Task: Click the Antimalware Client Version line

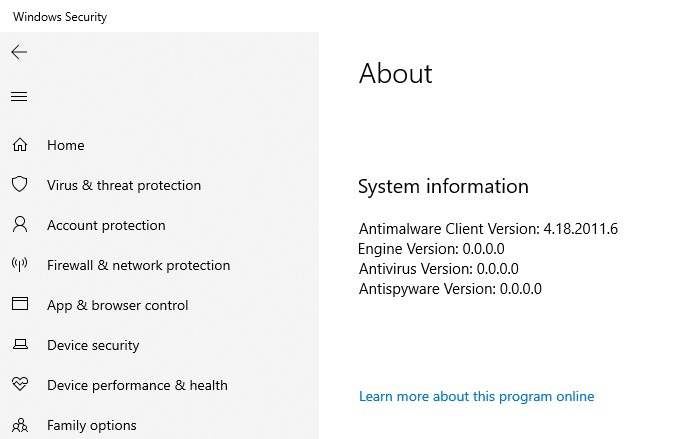Action: 488,229
